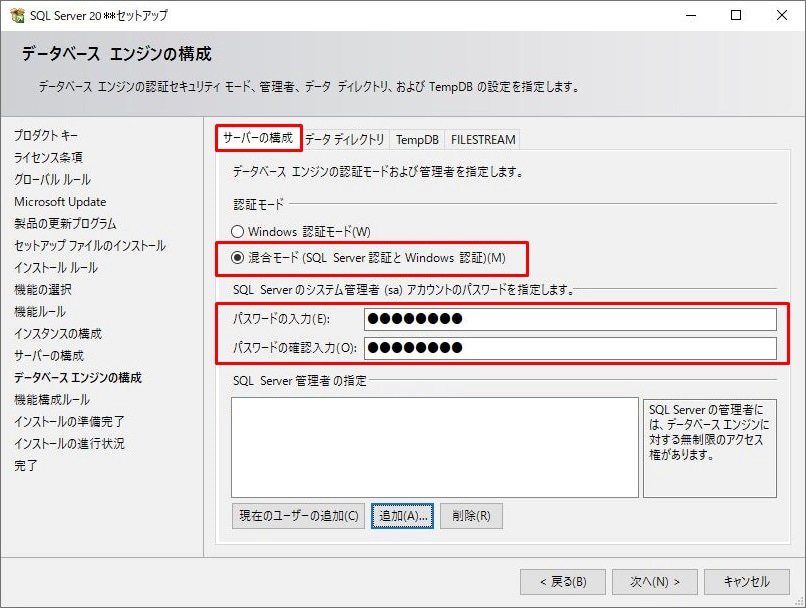This screenshot has height=608, width=806.
Task: Click プロダクト キー step in sidebar
Action: coord(46,136)
